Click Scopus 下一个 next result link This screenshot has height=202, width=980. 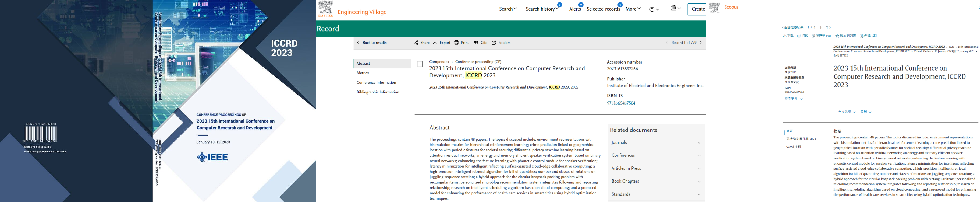(x=825, y=27)
